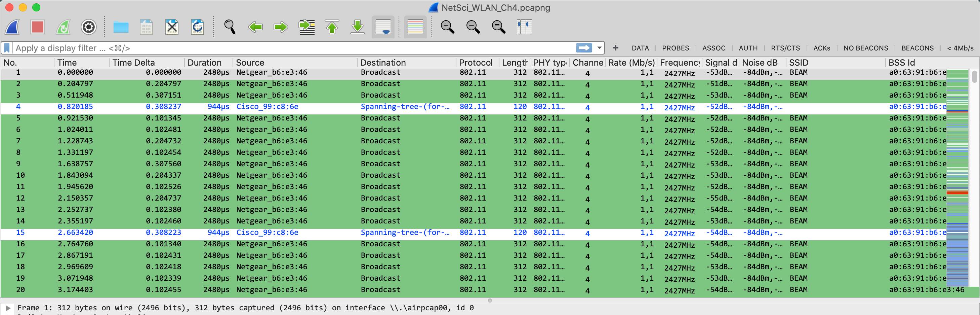The height and width of the screenshot is (315, 980).
Task: Close the capture file icon
Action: tap(172, 27)
